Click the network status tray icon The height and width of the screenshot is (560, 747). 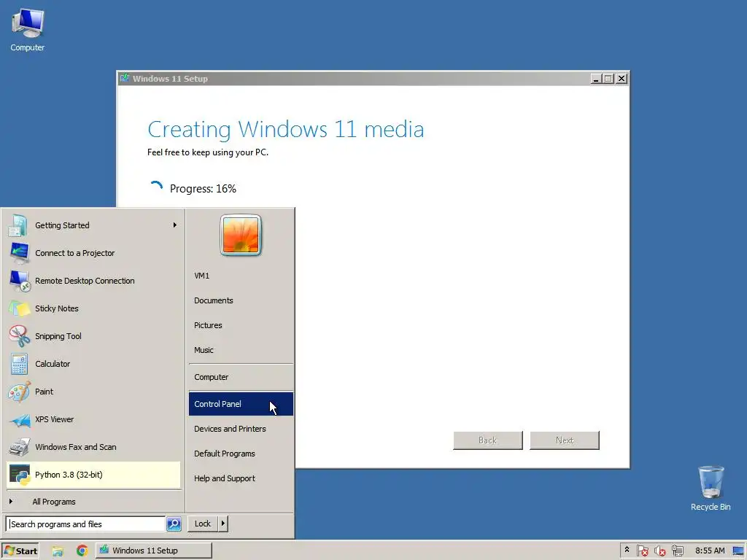pyautogui.click(x=678, y=551)
